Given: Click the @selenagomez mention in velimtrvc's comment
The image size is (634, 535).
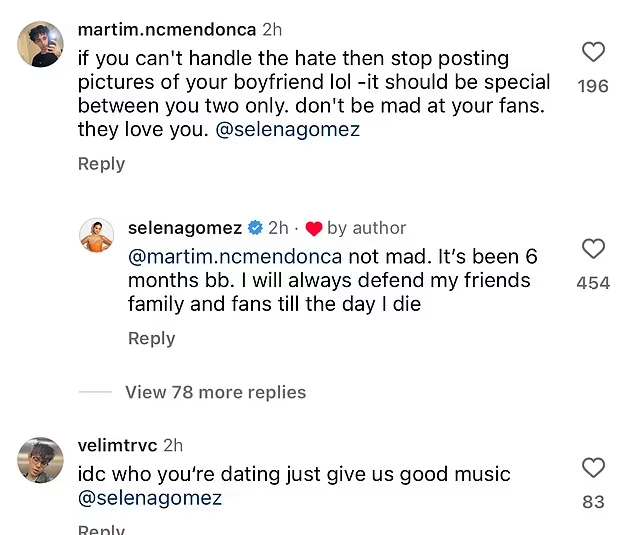Looking at the screenshot, I should pyautogui.click(x=149, y=498).
